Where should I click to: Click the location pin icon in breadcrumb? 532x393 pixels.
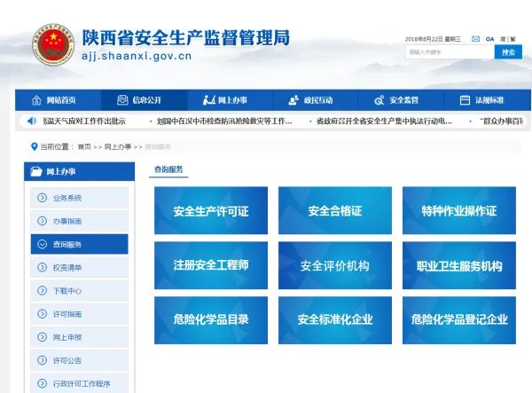tap(34, 146)
